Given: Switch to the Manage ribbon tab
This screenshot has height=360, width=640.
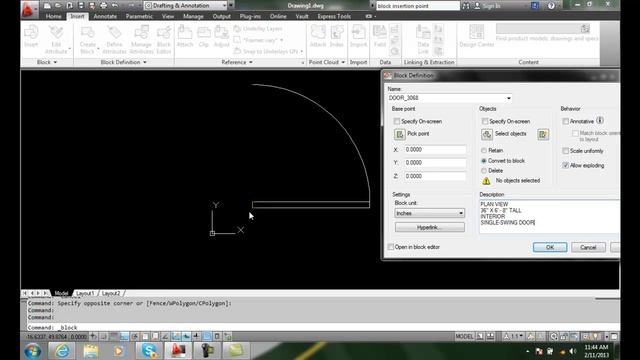Looking at the screenshot, I should 193,16.
